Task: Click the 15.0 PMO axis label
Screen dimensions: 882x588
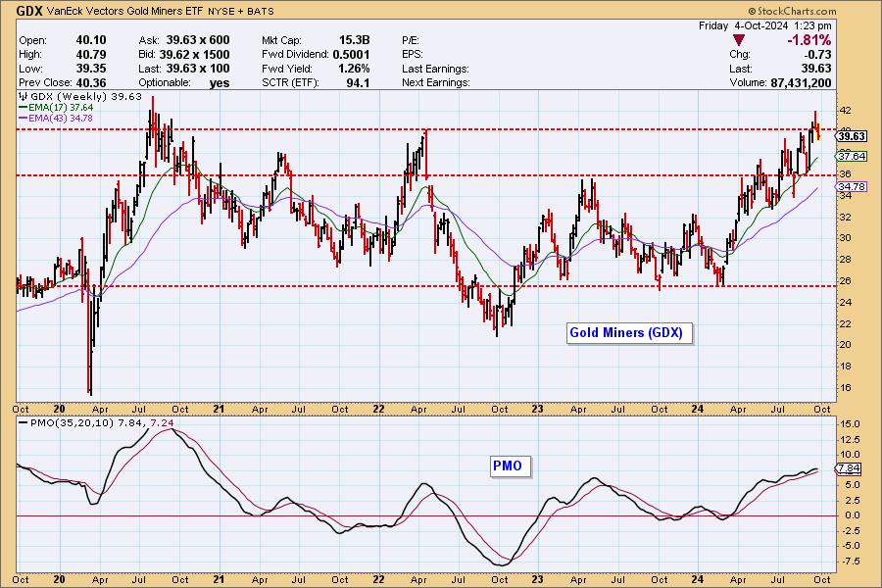Action: [x=850, y=424]
